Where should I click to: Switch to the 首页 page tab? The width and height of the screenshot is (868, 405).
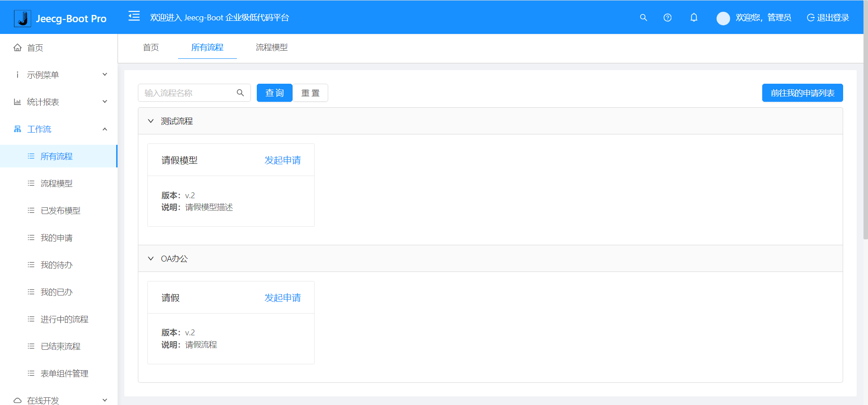click(x=151, y=48)
